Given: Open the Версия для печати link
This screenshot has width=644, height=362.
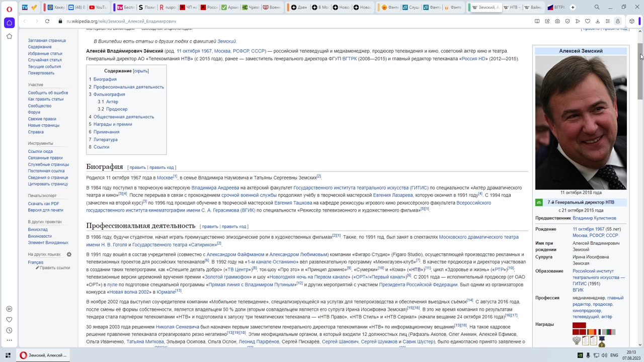Looking at the screenshot, I should [x=46, y=210].
